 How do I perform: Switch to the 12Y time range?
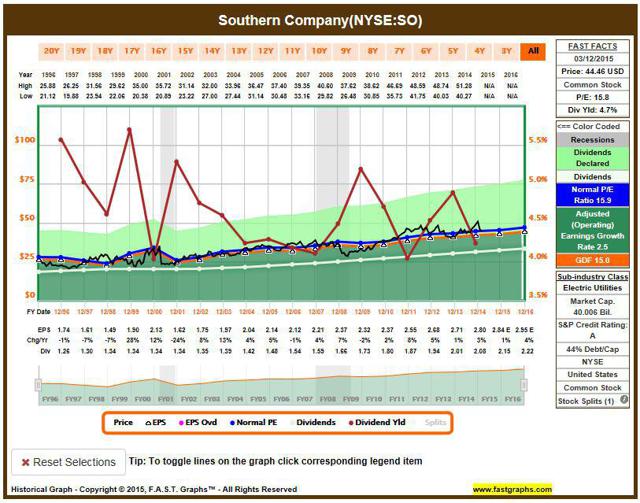point(266,51)
